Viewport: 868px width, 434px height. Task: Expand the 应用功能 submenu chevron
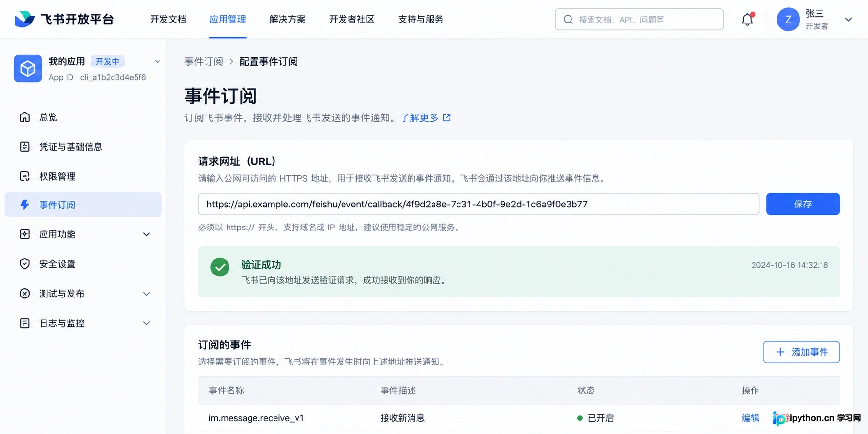(x=146, y=234)
